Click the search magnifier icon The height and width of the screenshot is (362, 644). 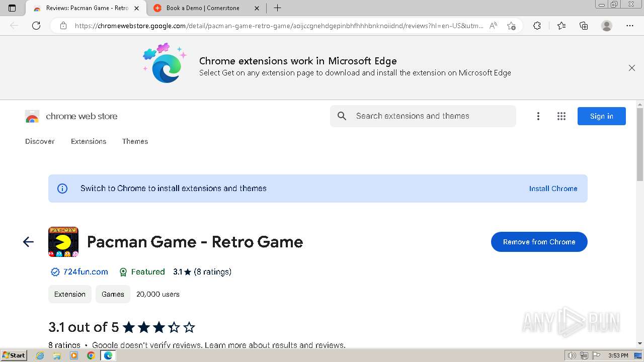342,116
